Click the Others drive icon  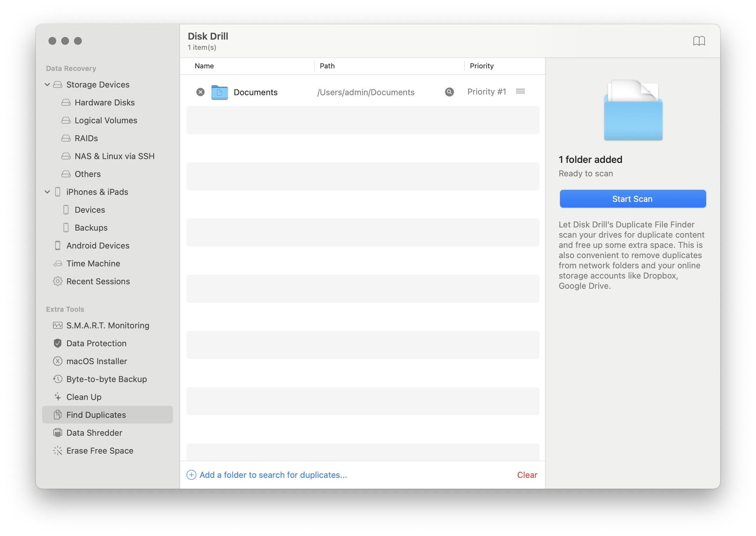click(x=66, y=173)
